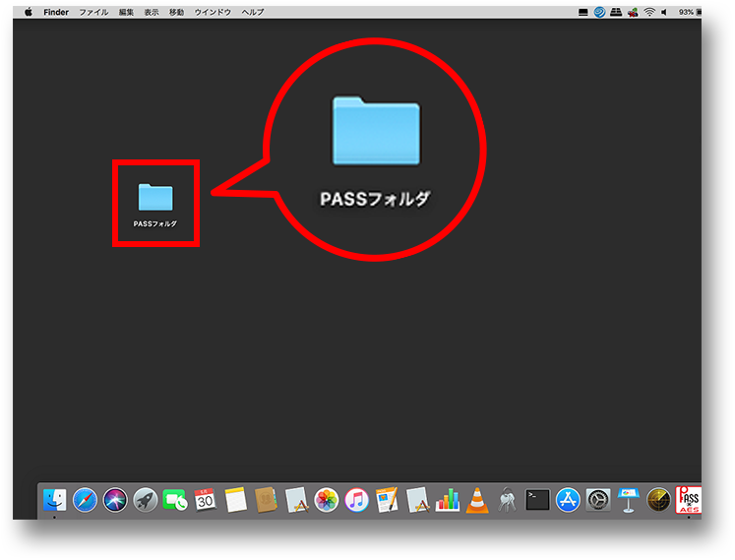Open the ウインドウ menu
Viewport: 735px width, 560px height.
pyautogui.click(x=213, y=12)
